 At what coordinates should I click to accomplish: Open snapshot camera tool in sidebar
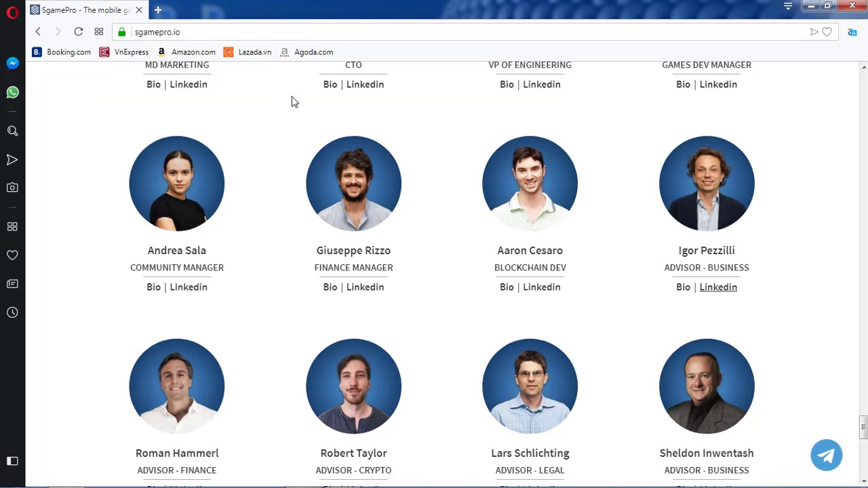[x=12, y=188]
